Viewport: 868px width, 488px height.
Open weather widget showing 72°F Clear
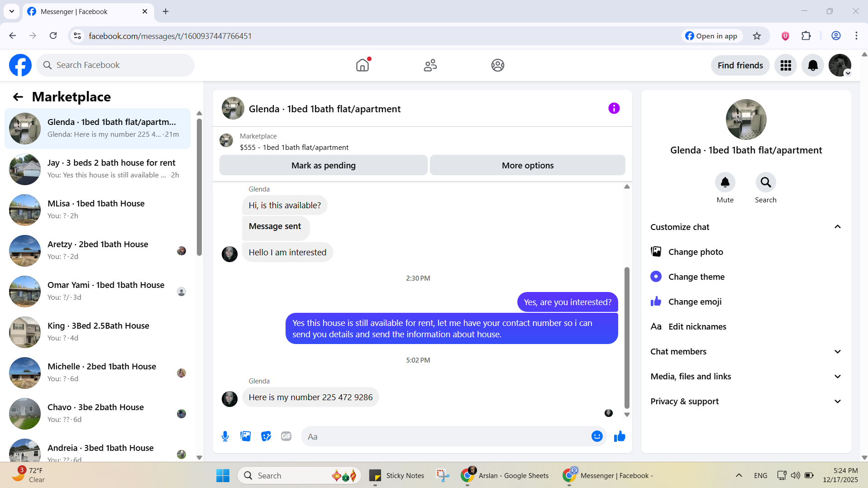(x=28, y=475)
